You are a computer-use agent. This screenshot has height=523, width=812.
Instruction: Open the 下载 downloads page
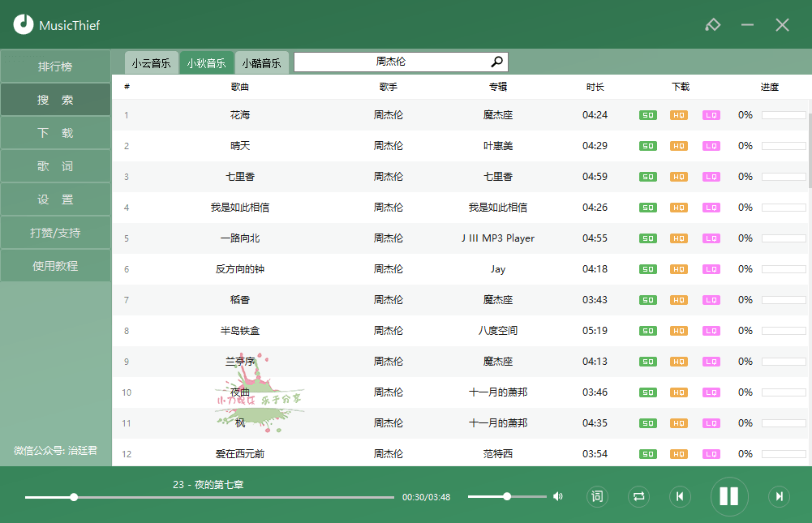pos(55,133)
